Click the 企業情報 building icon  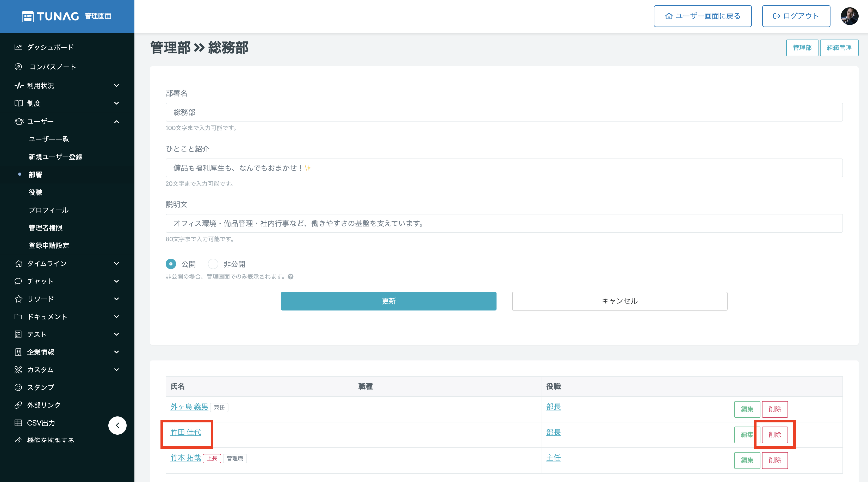point(18,352)
